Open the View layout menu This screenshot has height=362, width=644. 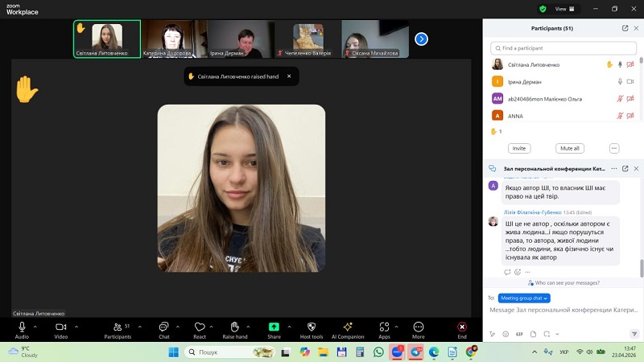(x=565, y=9)
